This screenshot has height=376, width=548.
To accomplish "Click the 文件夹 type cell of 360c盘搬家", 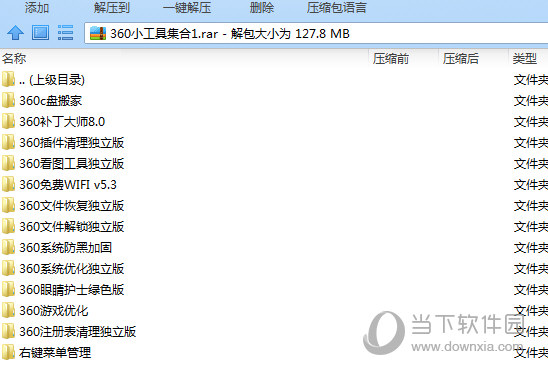I will 531,101.
